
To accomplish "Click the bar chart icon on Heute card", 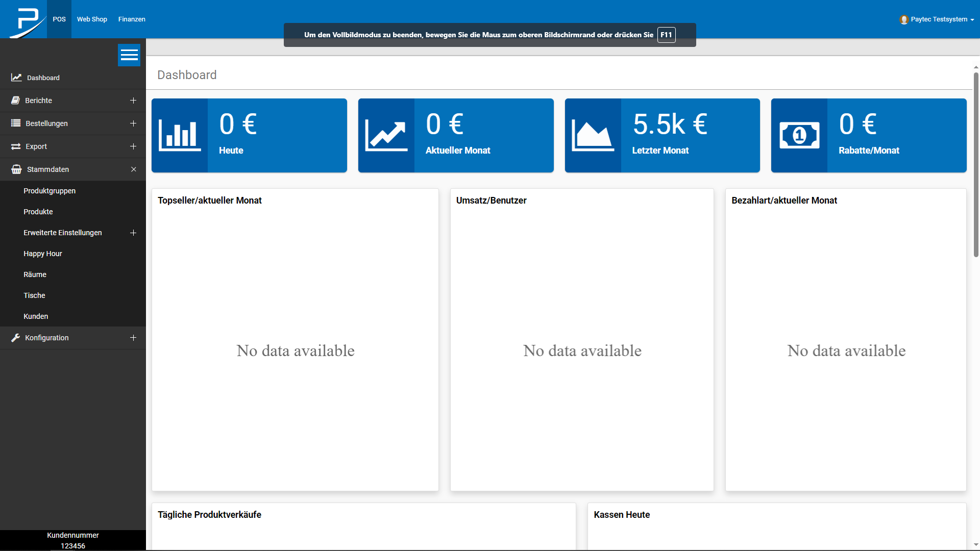I will point(180,135).
